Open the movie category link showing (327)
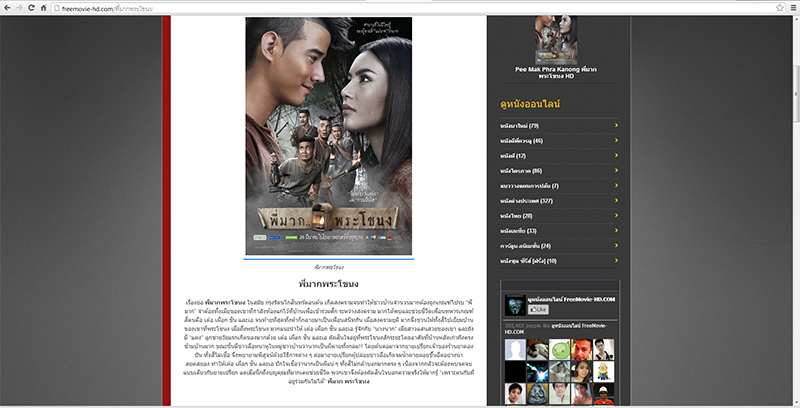 point(527,200)
